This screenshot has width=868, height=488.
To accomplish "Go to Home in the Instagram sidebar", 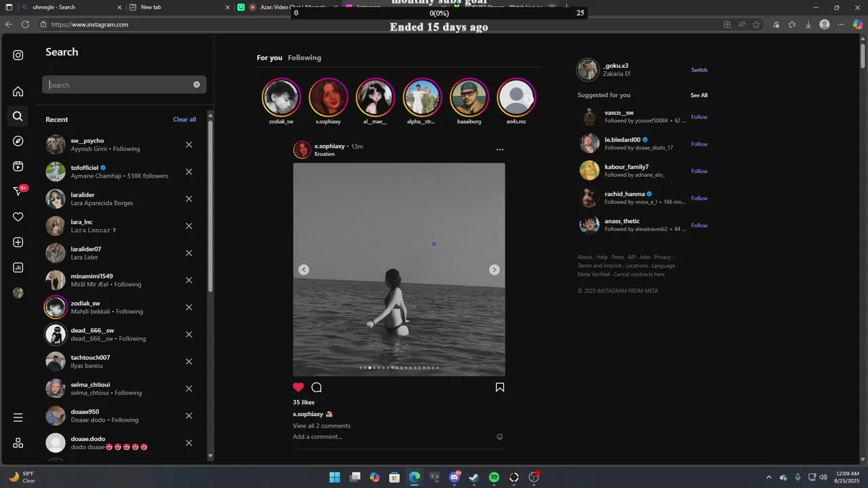I will coord(18,91).
